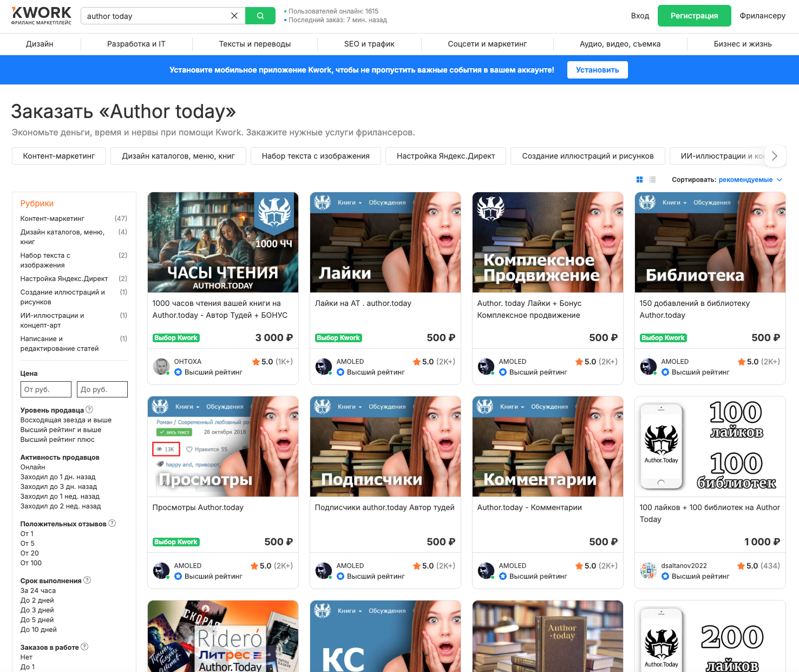This screenshot has width=799, height=672.
Task: Switch to grid view icon
Action: click(x=639, y=180)
